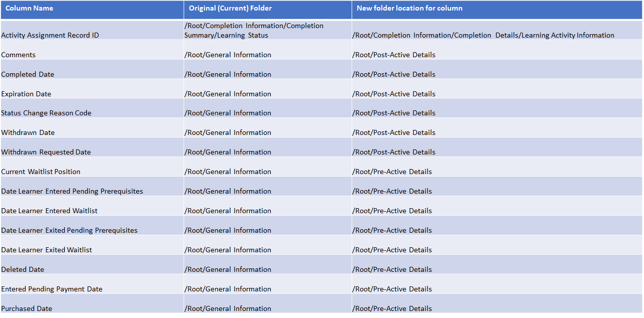Click the "Expiration Date" cell
644x318 pixels.
26,94
